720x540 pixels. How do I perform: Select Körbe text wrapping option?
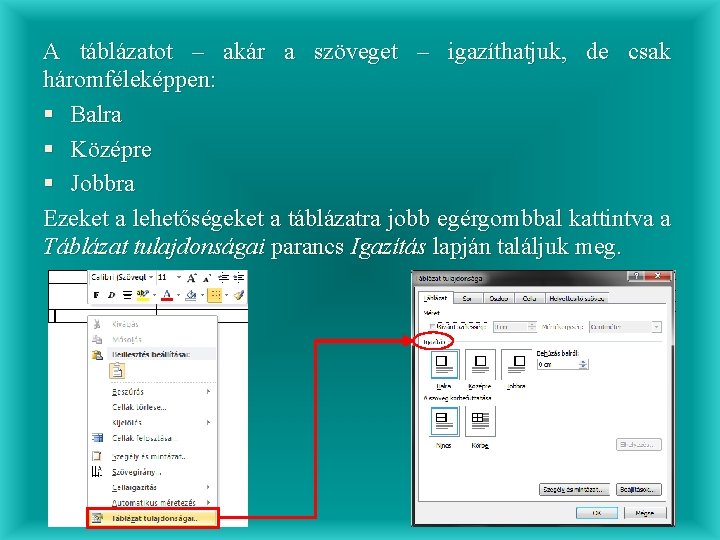[480, 421]
